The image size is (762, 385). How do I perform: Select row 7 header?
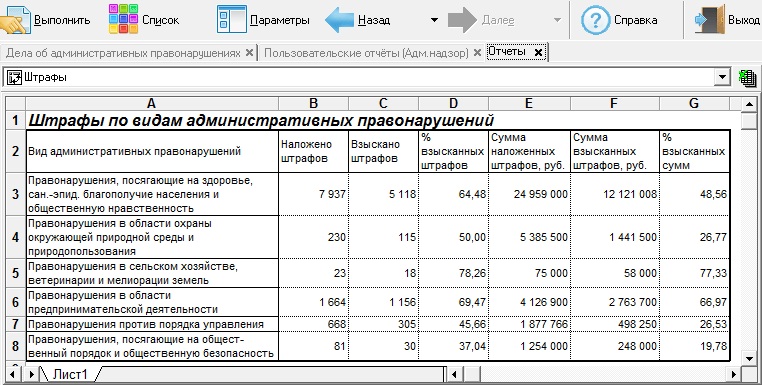[x=16, y=324]
